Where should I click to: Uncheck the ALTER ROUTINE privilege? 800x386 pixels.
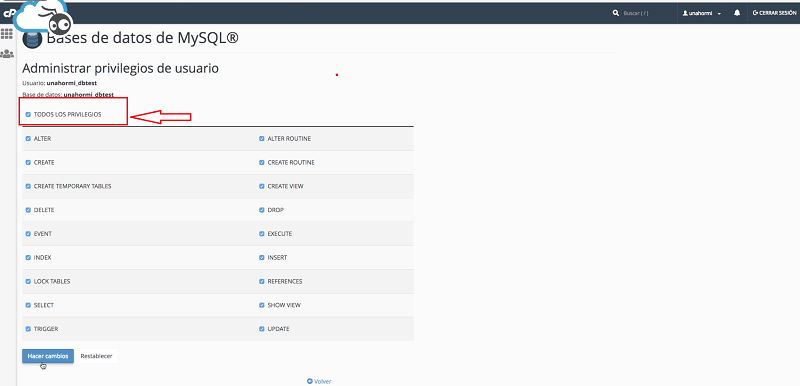262,139
